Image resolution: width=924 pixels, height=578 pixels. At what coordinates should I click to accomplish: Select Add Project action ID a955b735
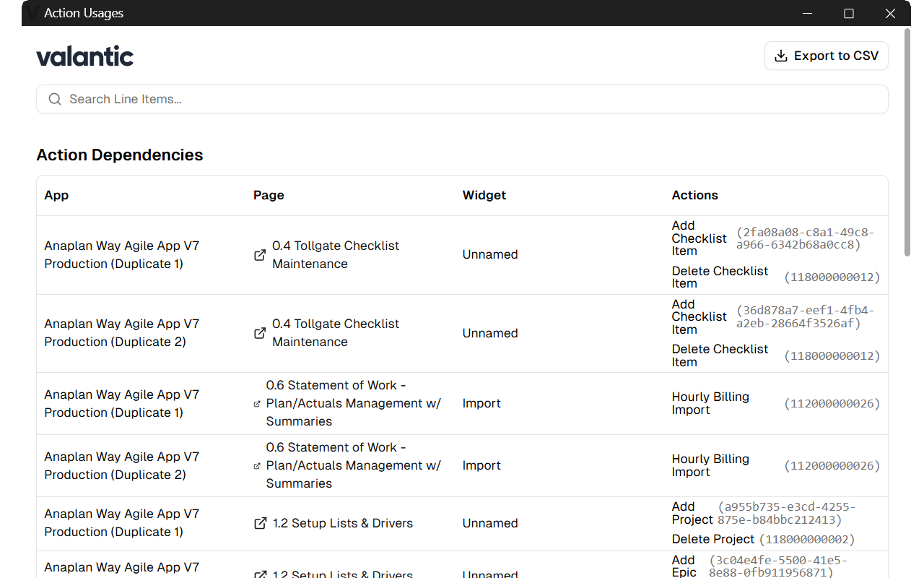pyautogui.click(x=785, y=514)
